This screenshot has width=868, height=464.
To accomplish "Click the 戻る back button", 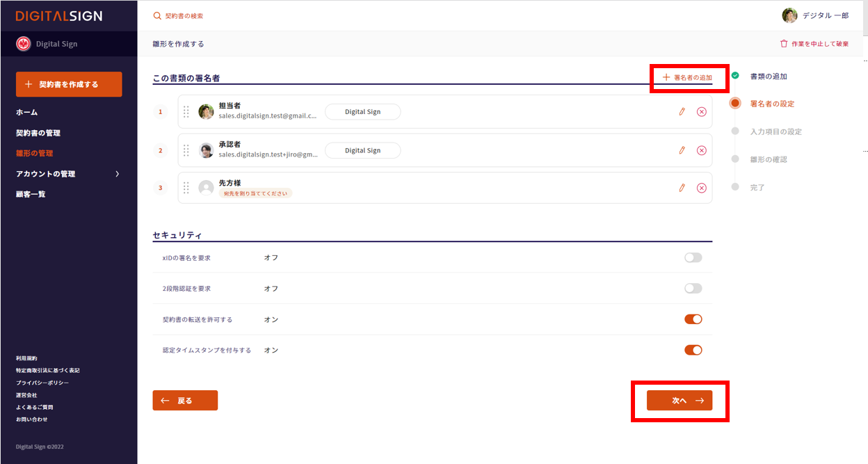I will coord(185,401).
